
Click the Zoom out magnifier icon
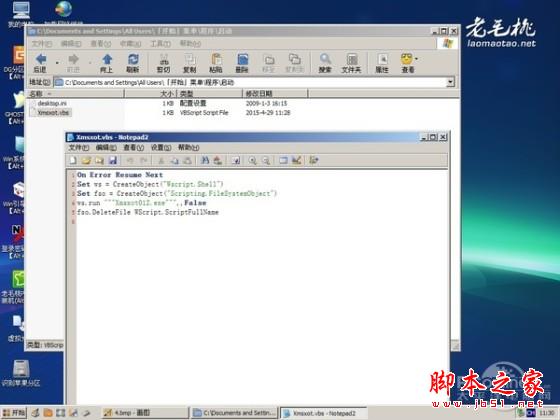266,160
